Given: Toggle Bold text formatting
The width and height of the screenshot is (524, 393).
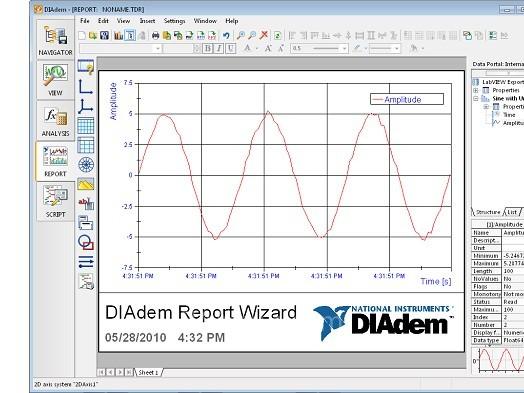Looking at the screenshot, I should tap(208, 48).
